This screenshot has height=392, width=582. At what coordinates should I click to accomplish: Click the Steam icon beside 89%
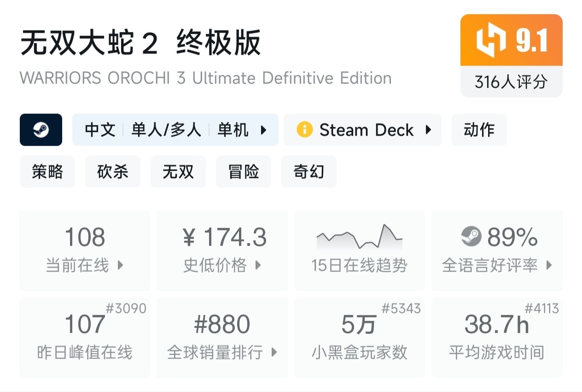pyautogui.click(x=471, y=237)
